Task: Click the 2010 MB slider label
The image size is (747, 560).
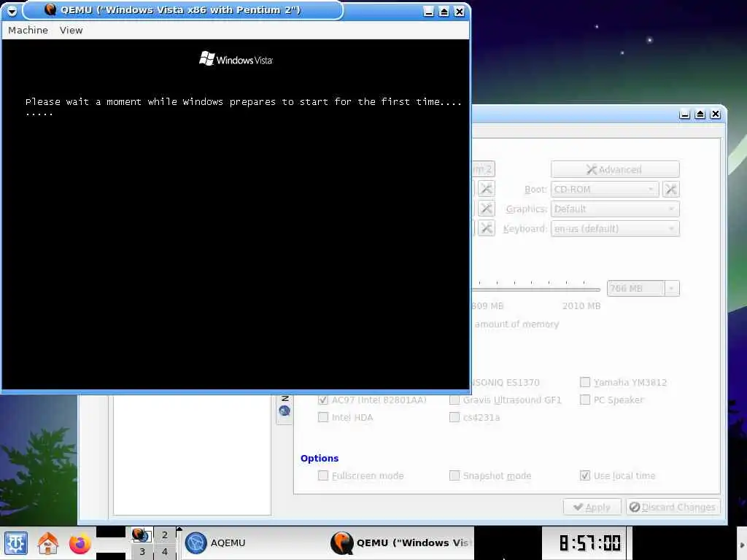Action: pos(581,306)
